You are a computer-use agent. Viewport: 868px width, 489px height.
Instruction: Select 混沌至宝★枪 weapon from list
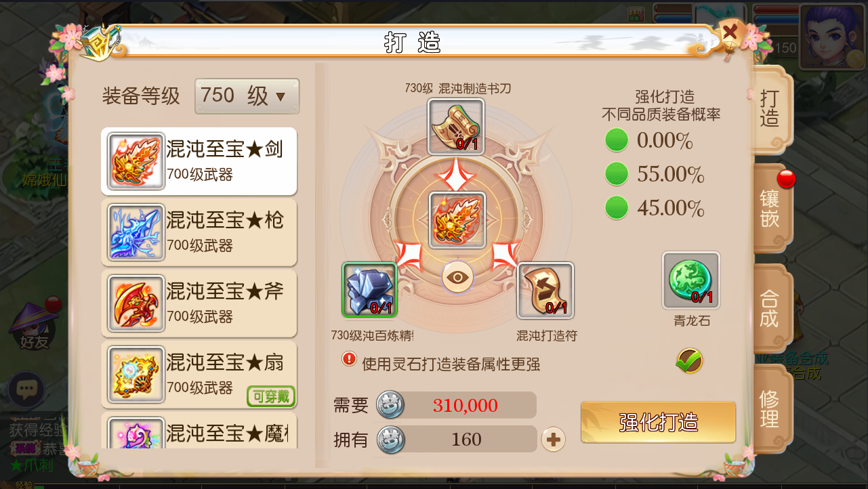199,232
